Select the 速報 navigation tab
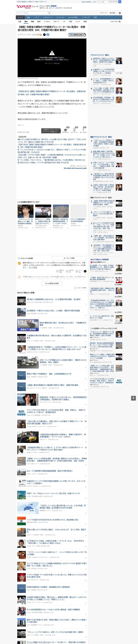138x644 pixels. pyautogui.click(x=28, y=17)
